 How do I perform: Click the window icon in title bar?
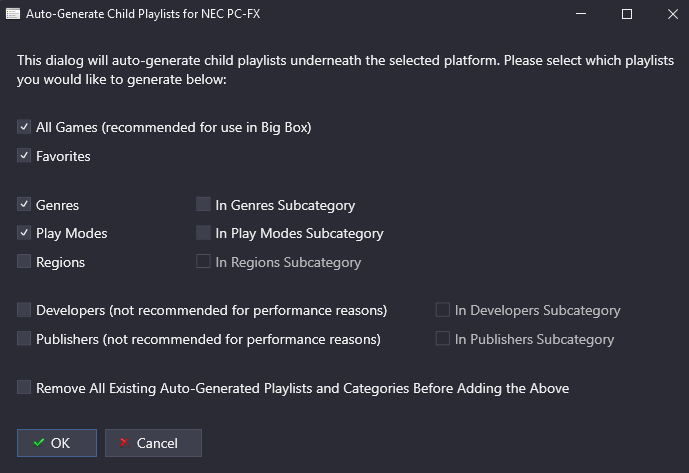[13, 14]
